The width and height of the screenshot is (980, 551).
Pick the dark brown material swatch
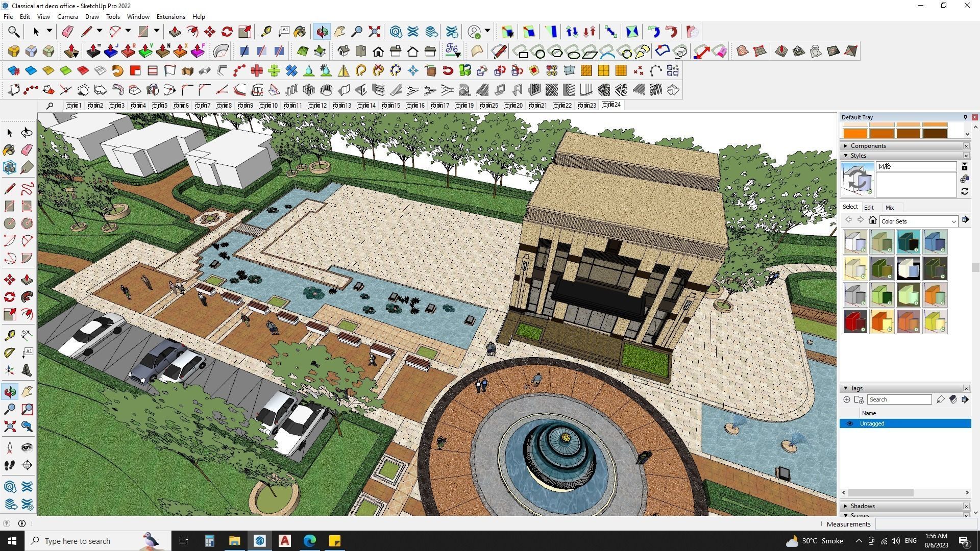(x=935, y=133)
